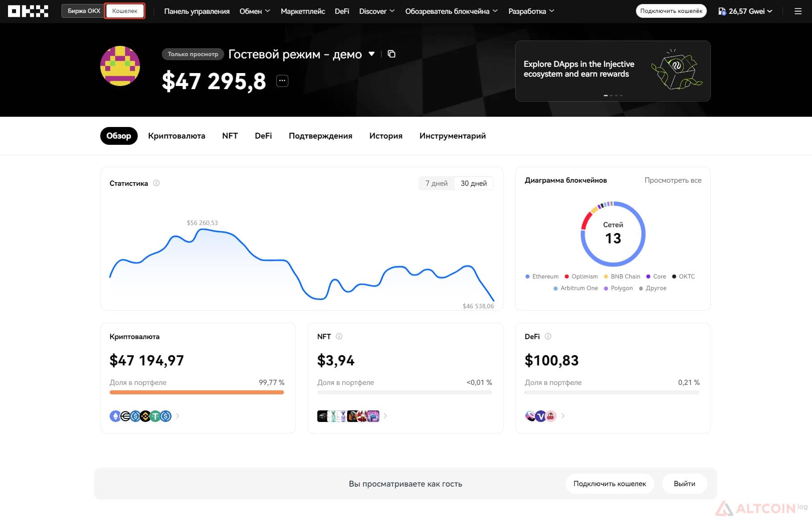This screenshot has height=520, width=812.
Task: Open Панель управления in navigation
Action: pos(197,11)
